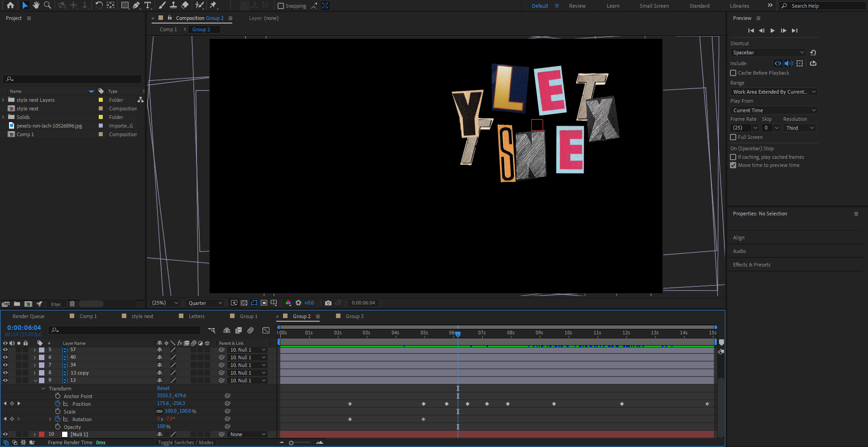Screen dimensions: 868x447
Task: Select the Zoom tool magnifier
Action: (x=47, y=5)
